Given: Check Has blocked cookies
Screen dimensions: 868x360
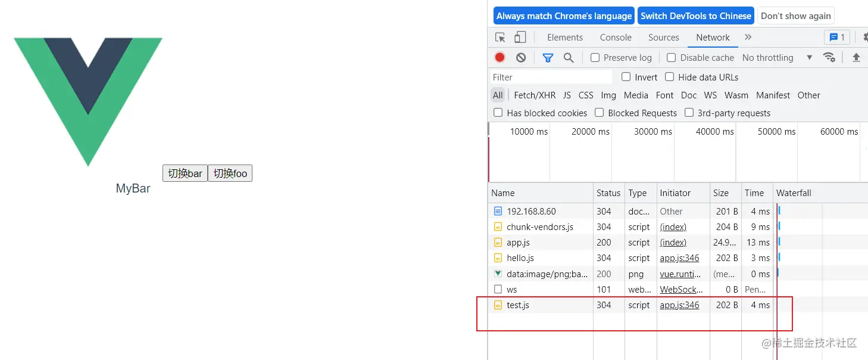Looking at the screenshot, I should click(x=498, y=113).
